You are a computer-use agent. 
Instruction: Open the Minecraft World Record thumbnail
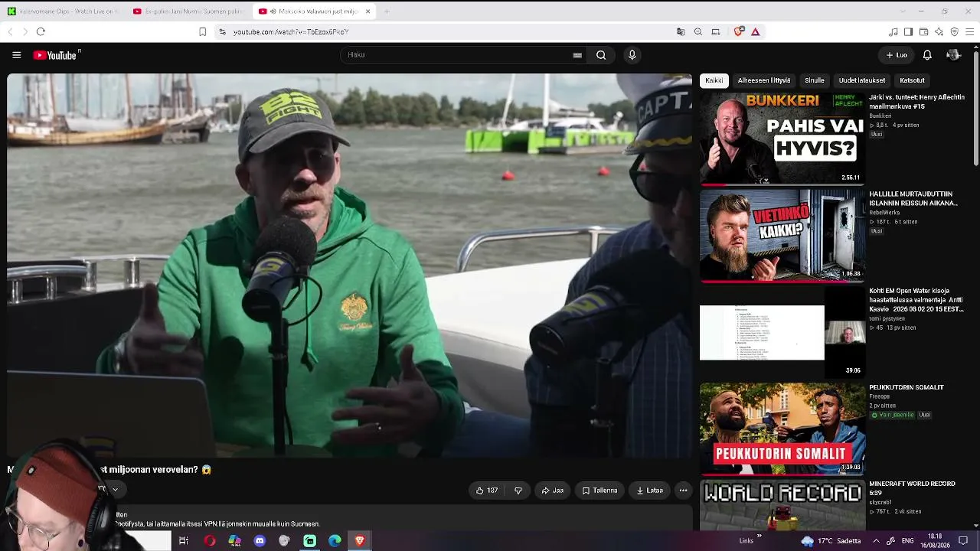782,504
